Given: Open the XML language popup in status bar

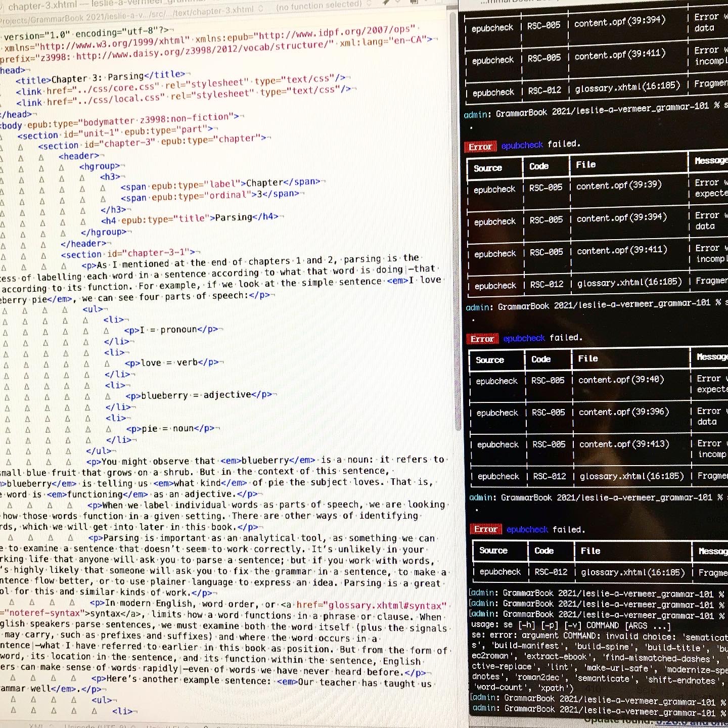Looking at the screenshot, I should click(x=35, y=726).
